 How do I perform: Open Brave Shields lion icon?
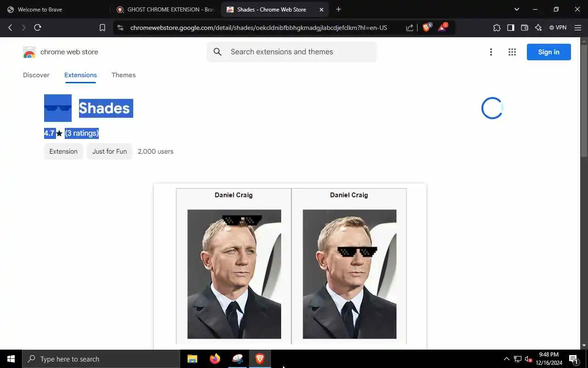(427, 28)
